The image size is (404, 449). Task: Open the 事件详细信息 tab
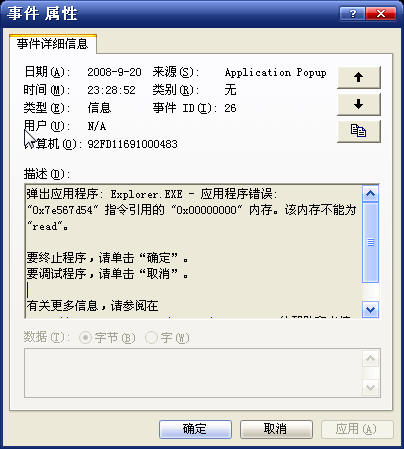53,44
